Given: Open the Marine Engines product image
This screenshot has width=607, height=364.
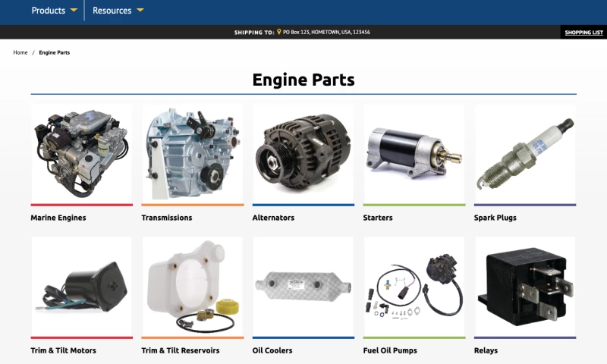Looking at the screenshot, I should coord(81,153).
